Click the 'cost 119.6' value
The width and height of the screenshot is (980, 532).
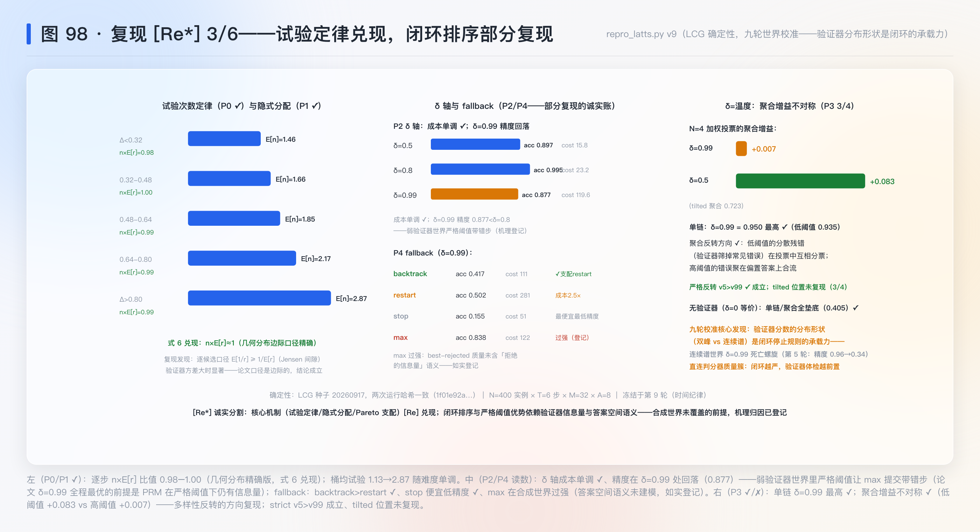tap(576, 195)
